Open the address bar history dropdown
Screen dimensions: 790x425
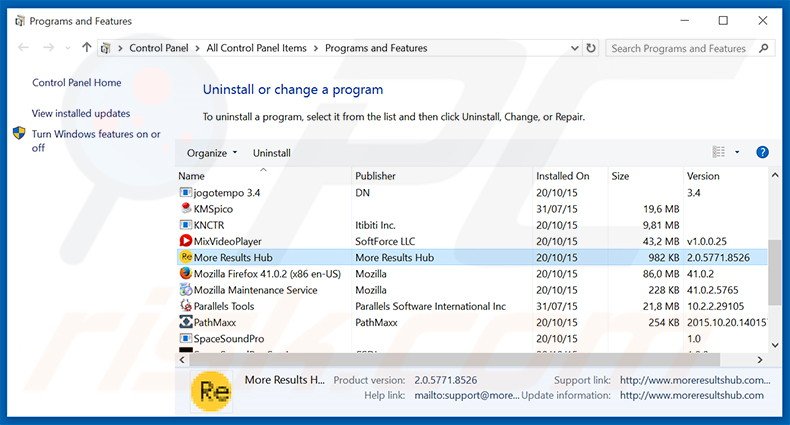coord(574,48)
